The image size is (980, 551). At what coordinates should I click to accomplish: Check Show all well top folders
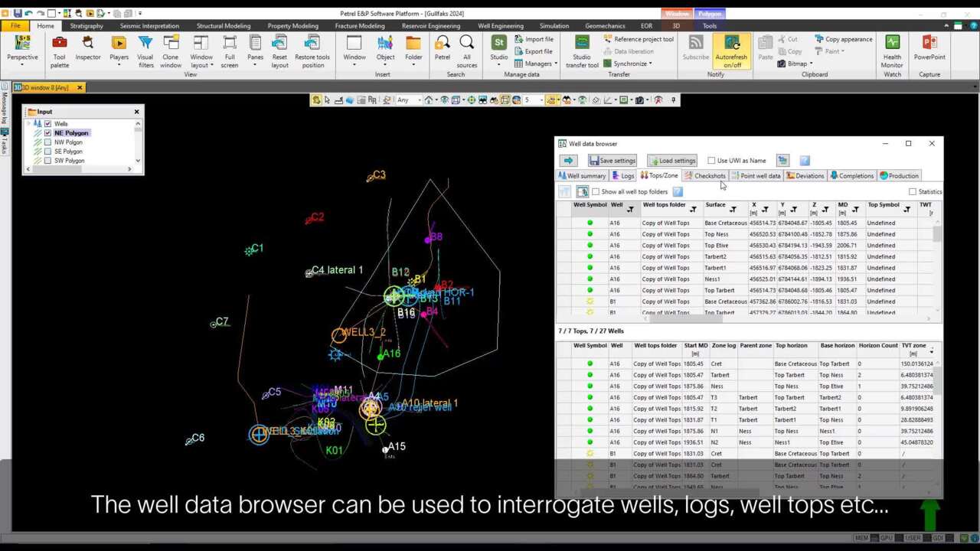click(x=596, y=192)
